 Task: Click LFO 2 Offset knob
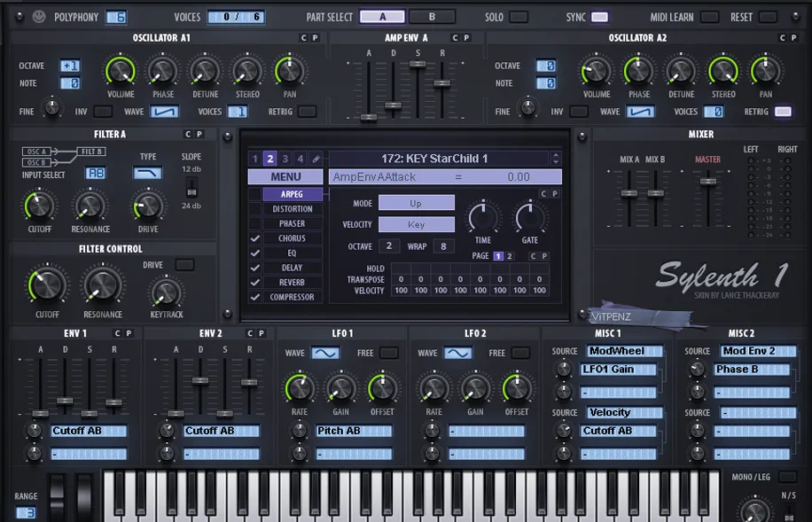[516, 388]
